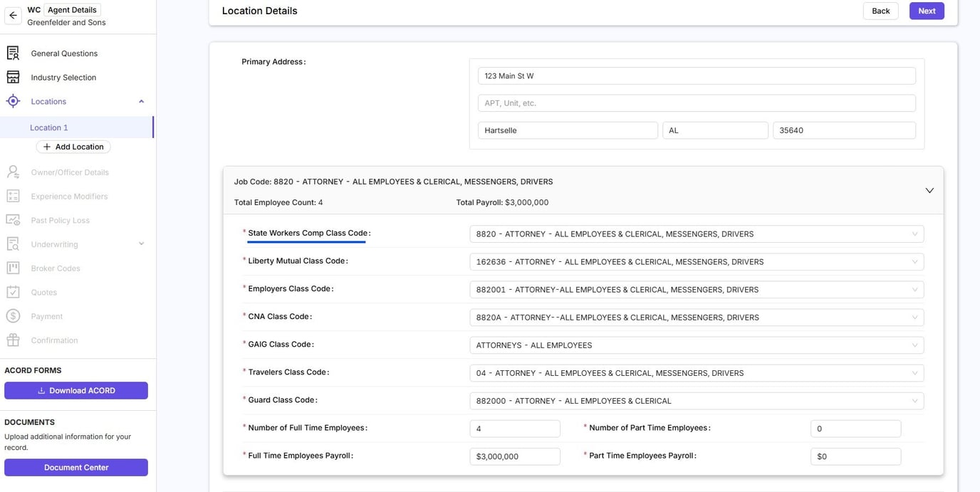
Task: Click Add Location button
Action: (73, 147)
